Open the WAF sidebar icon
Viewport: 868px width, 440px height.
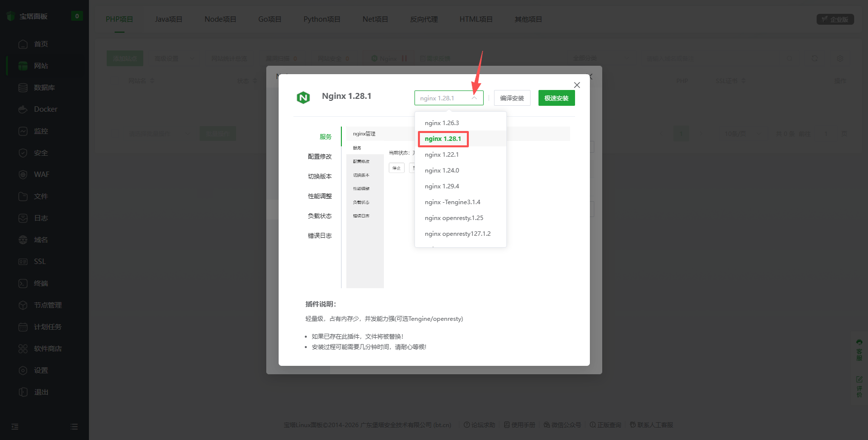click(23, 175)
